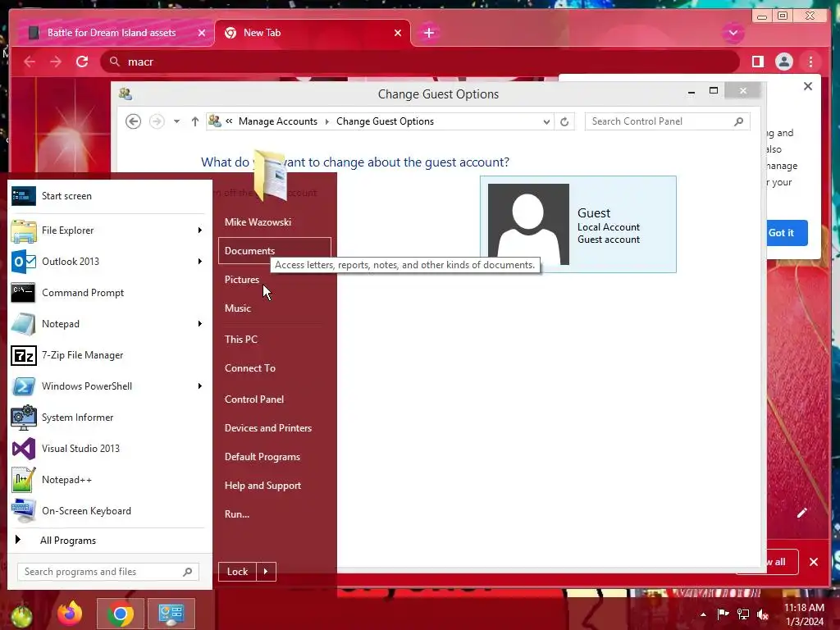
Task: Click the Lock button
Action: 237,572
